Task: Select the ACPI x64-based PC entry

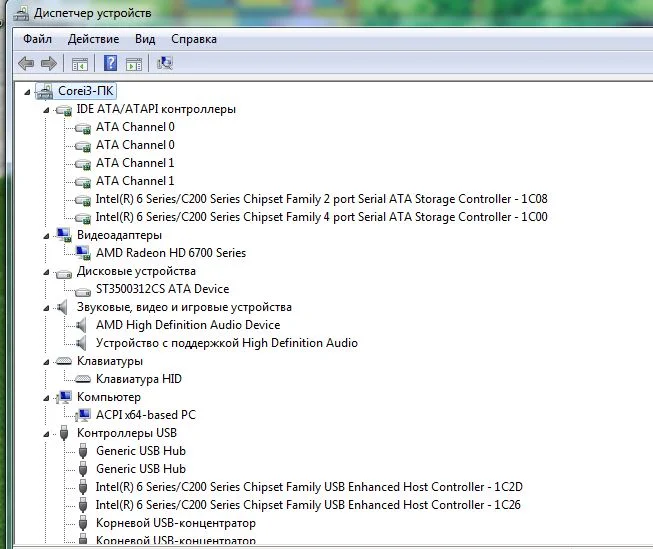Action: click(x=145, y=415)
